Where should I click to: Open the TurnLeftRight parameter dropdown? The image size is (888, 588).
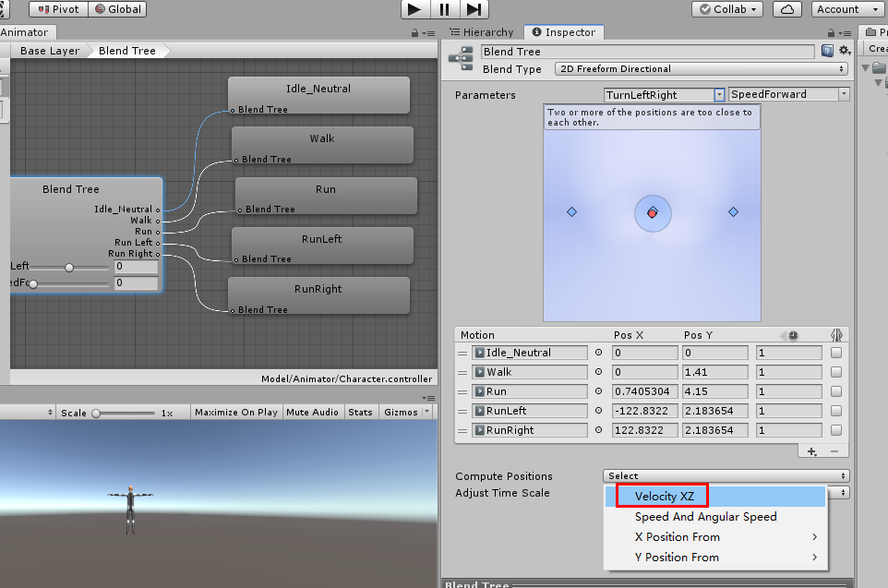pyautogui.click(x=663, y=94)
